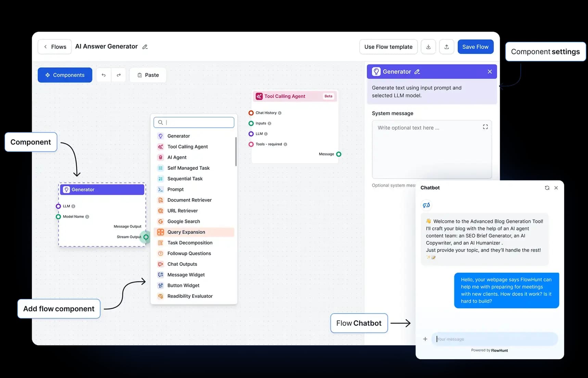Screen dimensions: 588x378
Task: Click pencil icon next to Generator heading
Action: pos(417,72)
